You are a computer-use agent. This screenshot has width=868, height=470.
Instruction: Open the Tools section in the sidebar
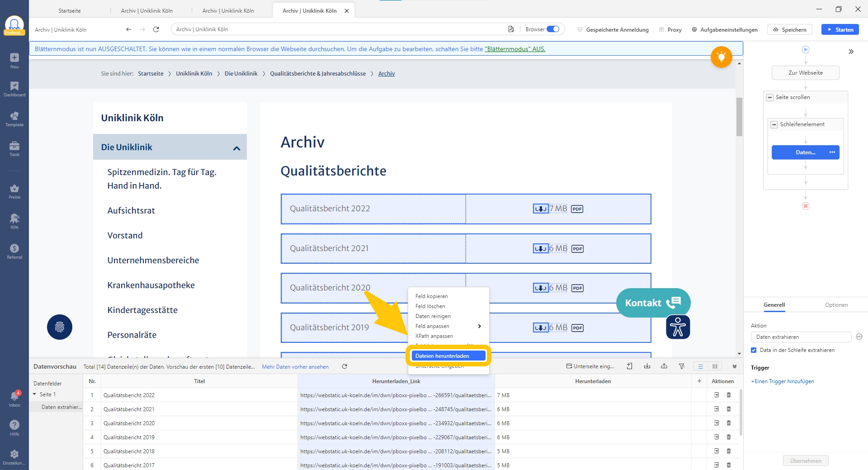click(x=14, y=148)
